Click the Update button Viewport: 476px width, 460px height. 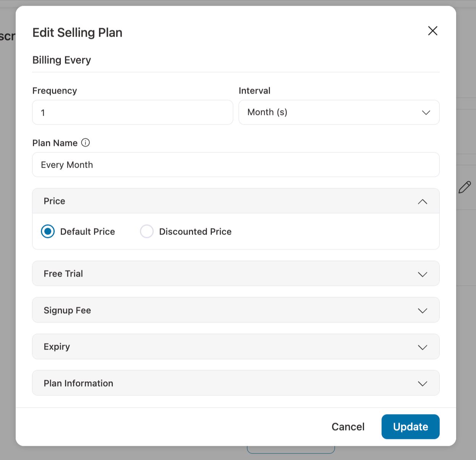coord(410,427)
